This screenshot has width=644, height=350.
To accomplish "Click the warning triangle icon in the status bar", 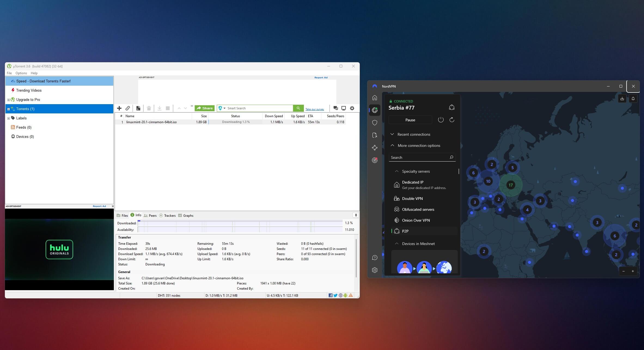I will point(351,295).
